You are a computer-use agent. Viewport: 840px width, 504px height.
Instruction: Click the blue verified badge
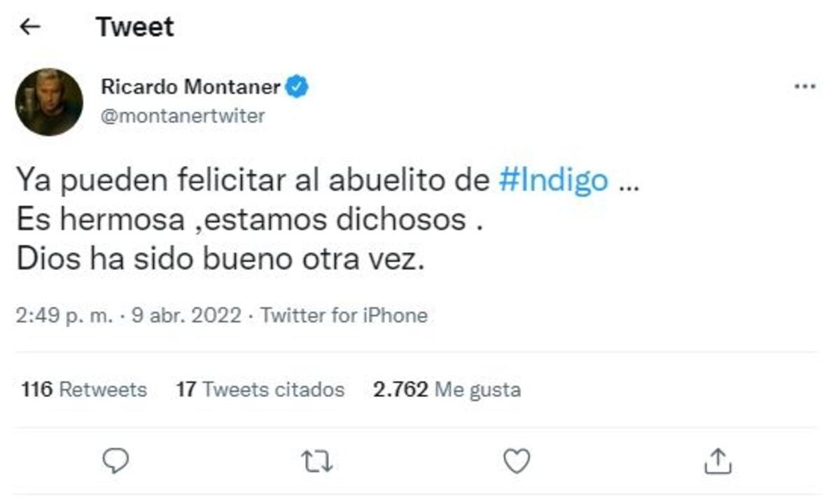pyautogui.click(x=297, y=87)
